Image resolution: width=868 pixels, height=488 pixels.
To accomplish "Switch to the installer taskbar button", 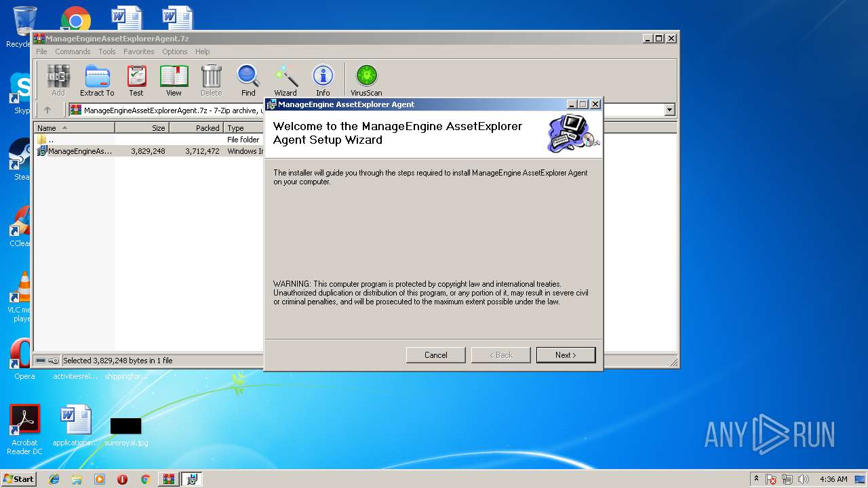I will tap(192, 479).
